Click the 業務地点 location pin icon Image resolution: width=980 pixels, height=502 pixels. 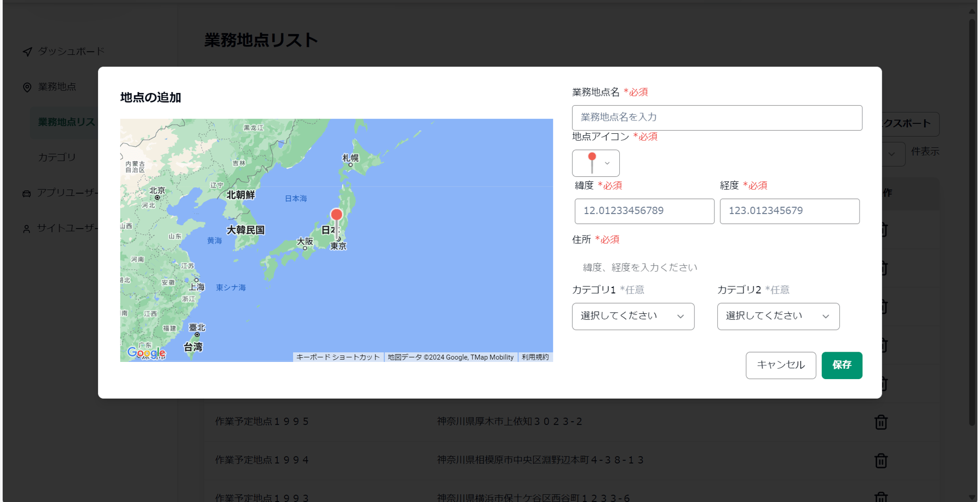[x=27, y=87]
